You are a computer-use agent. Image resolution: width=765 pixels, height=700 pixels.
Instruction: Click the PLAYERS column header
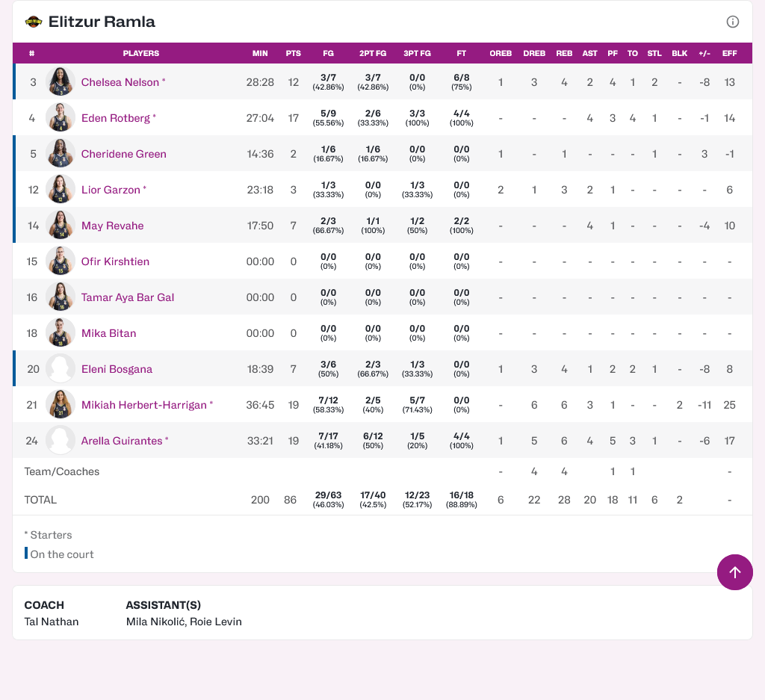tap(140, 54)
